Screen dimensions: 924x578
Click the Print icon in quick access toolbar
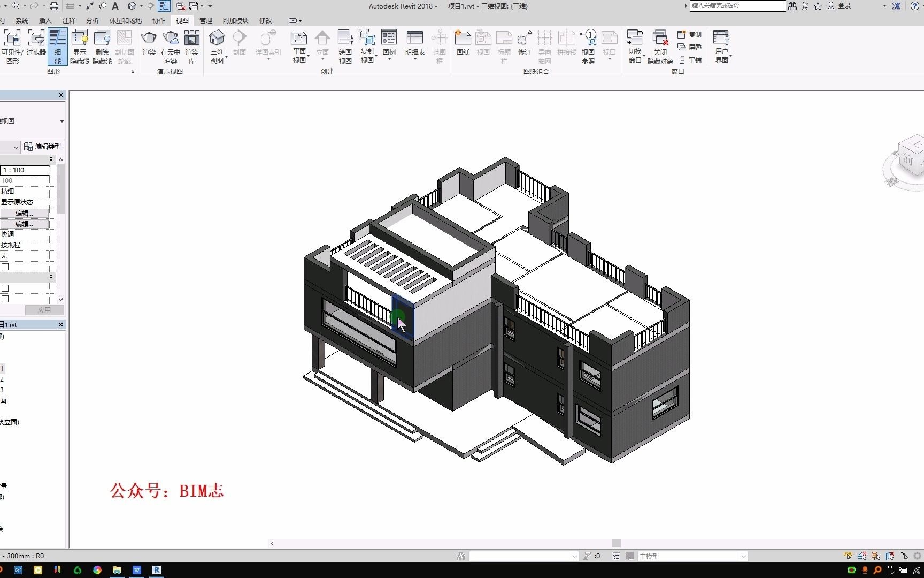54,6
